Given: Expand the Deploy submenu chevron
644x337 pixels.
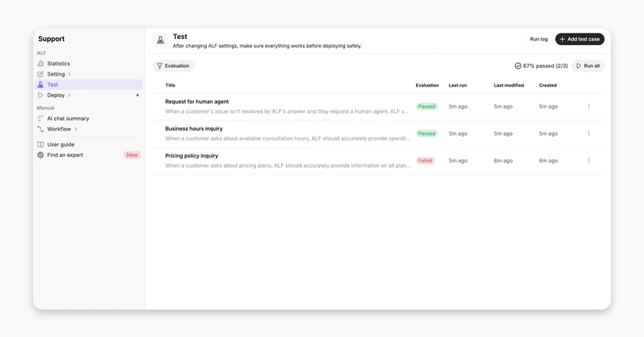Looking at the screenshot, I should pos(69,95).
